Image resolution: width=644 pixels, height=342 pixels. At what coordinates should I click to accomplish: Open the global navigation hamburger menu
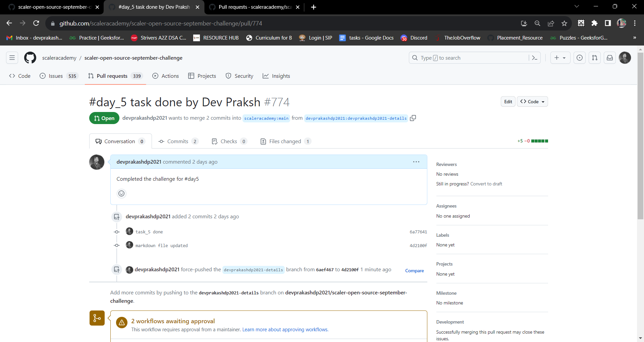pos(12,58)
